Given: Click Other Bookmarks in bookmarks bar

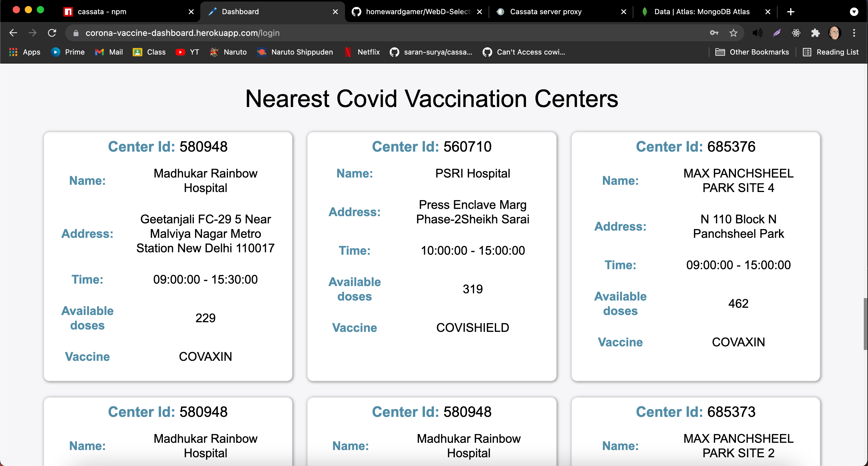Looking at the screenshot, I should coord(752,52).
